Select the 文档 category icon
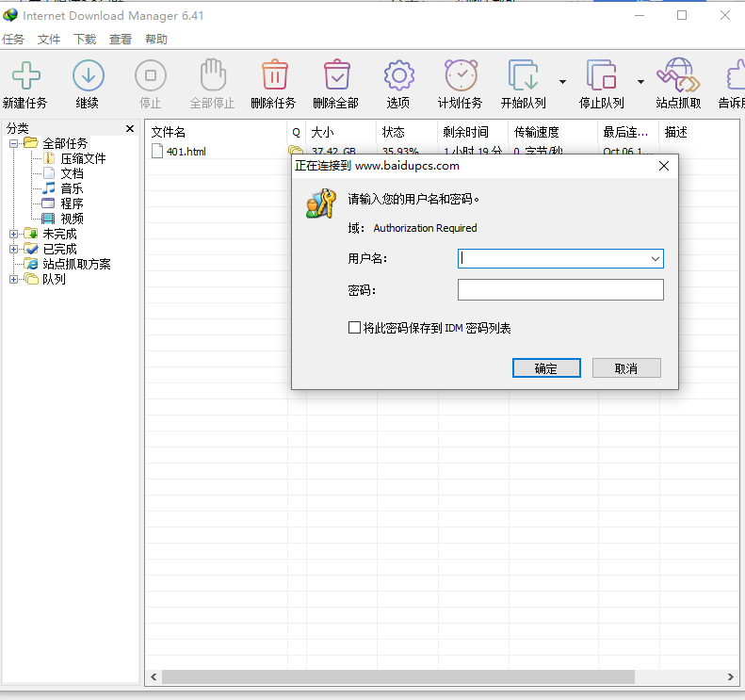Viewport: 745px width, 700px height. (48, 173)
